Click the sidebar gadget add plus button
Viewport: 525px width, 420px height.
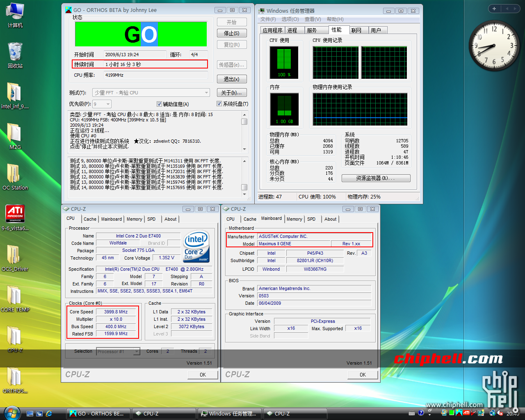494,9
